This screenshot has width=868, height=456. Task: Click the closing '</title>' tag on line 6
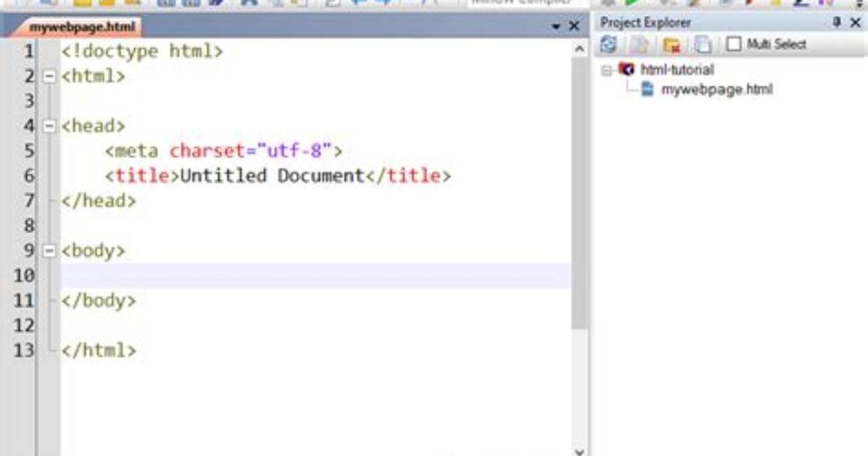point(408,176)
